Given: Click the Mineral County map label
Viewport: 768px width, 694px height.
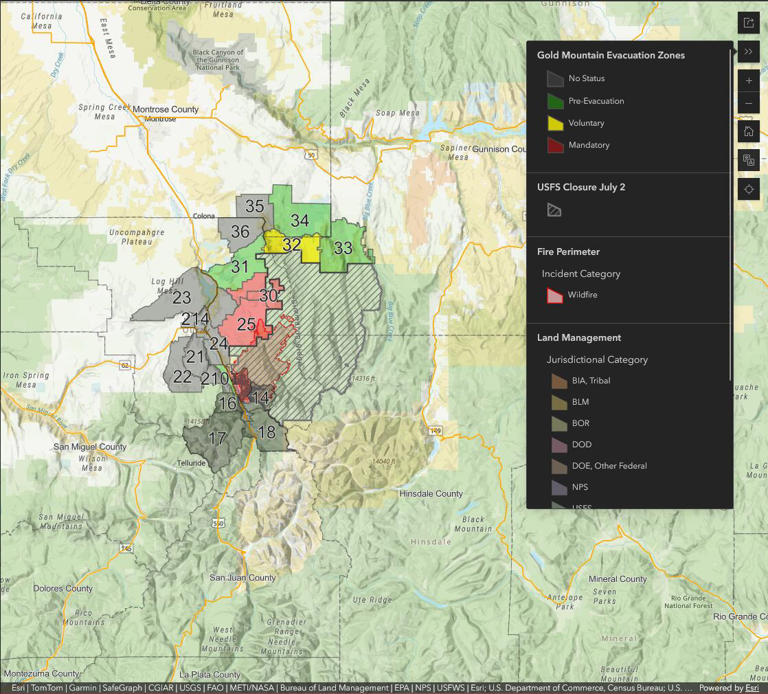Looking at the screenshot, I should click(x=618, y=579).
